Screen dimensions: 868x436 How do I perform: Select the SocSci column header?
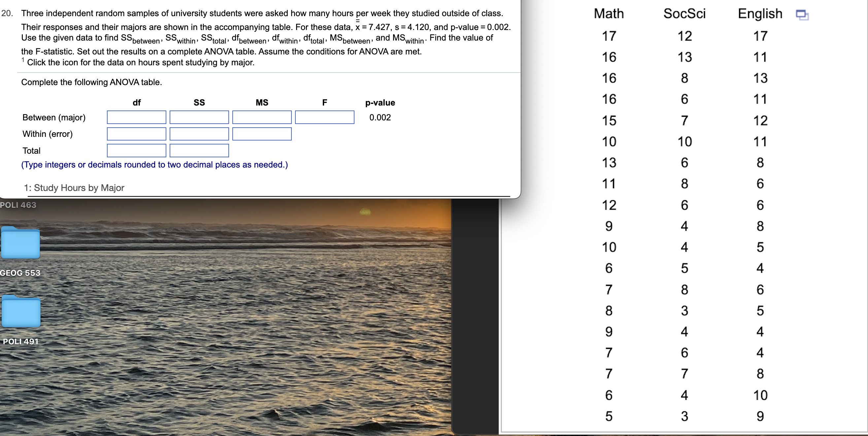(684, 14)
